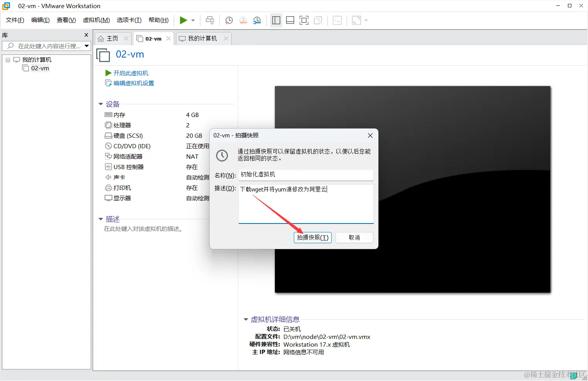Open the 选项卡(T) menu

point(129,20)
